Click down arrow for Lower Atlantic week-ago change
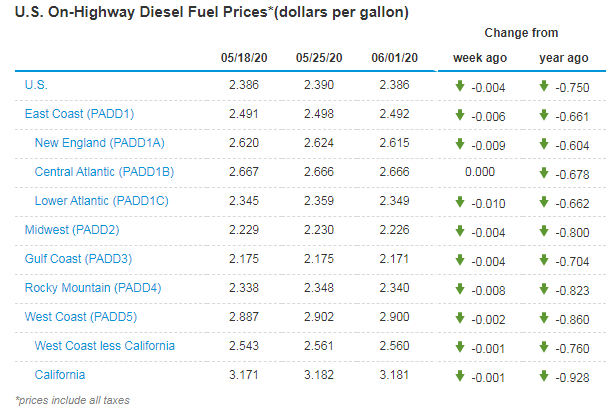Image resolution: width=613 pixels, height=415 pixels. click(459, 201)
